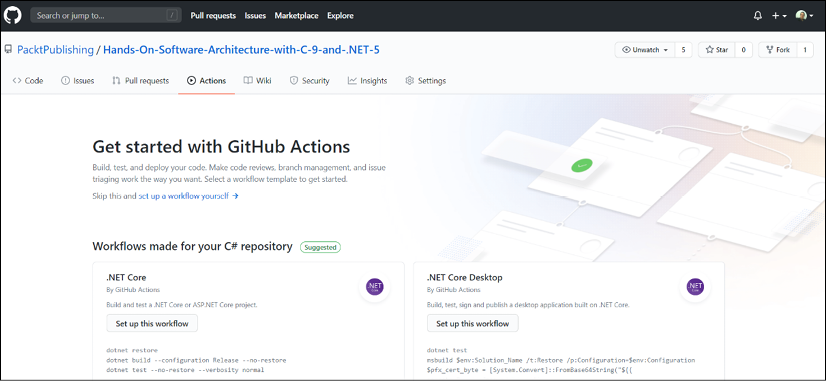
Task: Click the slash shortcut key in search
Action: (x=172, y=16)
